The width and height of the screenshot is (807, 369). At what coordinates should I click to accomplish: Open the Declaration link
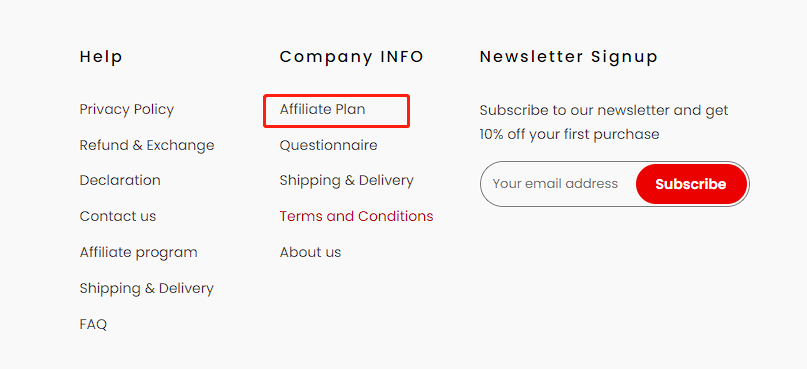[120, 181]
